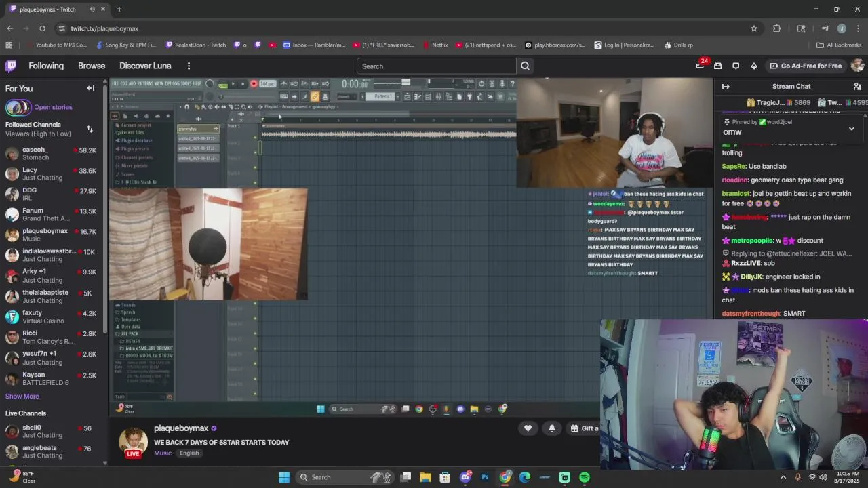Mute the plaqueboymax tab audio
Image resolution: width=868 pixels, height=488 pixels.
(x=92, y=9)
